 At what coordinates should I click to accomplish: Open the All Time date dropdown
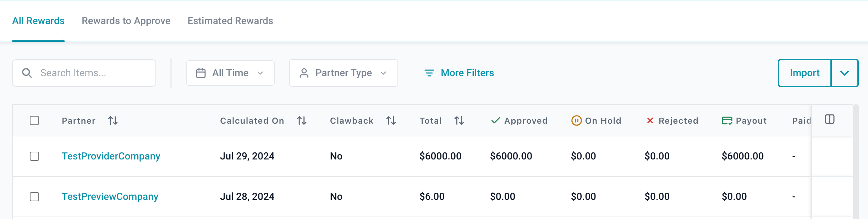coord(230,73)
